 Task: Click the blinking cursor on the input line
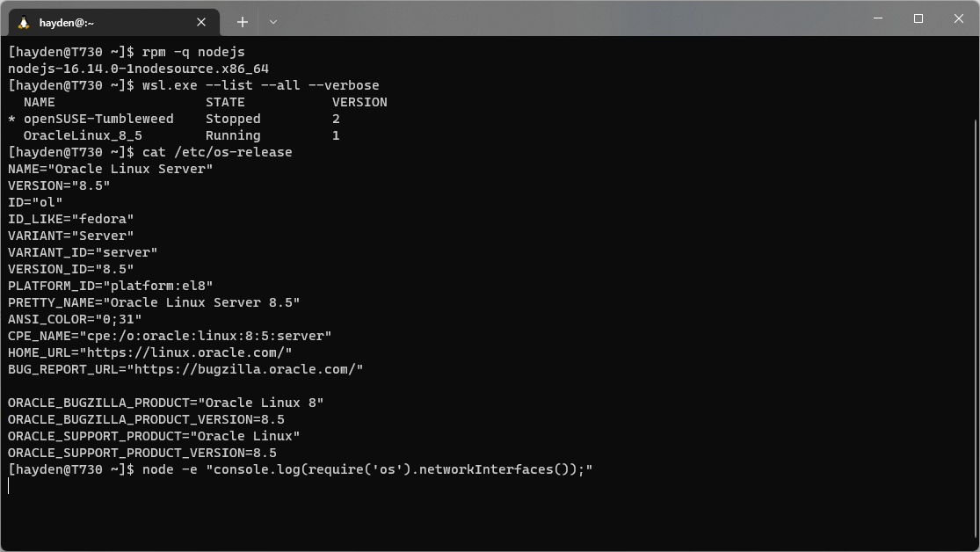[10, 485]
